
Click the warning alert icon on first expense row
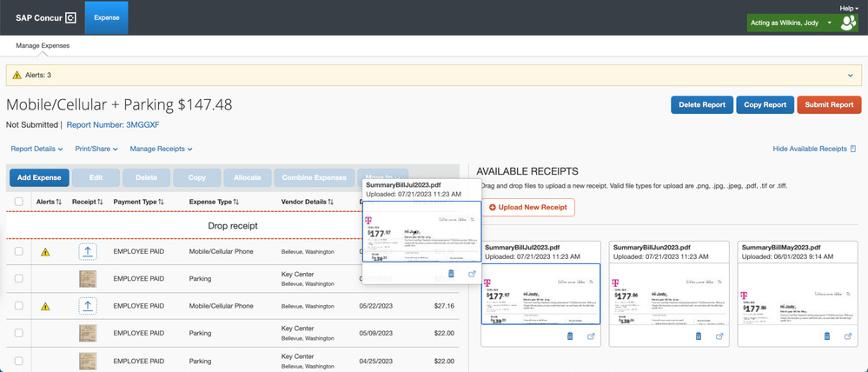tap(45, 252)
